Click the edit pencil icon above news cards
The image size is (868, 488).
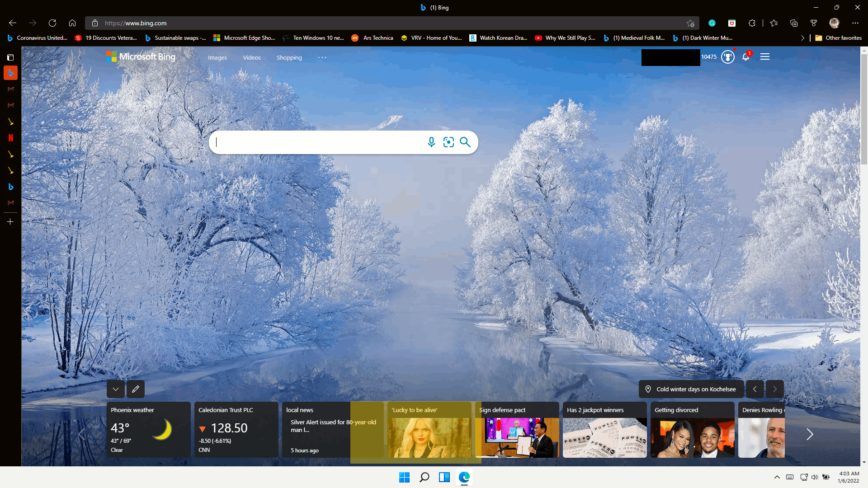tap(136, 389)
